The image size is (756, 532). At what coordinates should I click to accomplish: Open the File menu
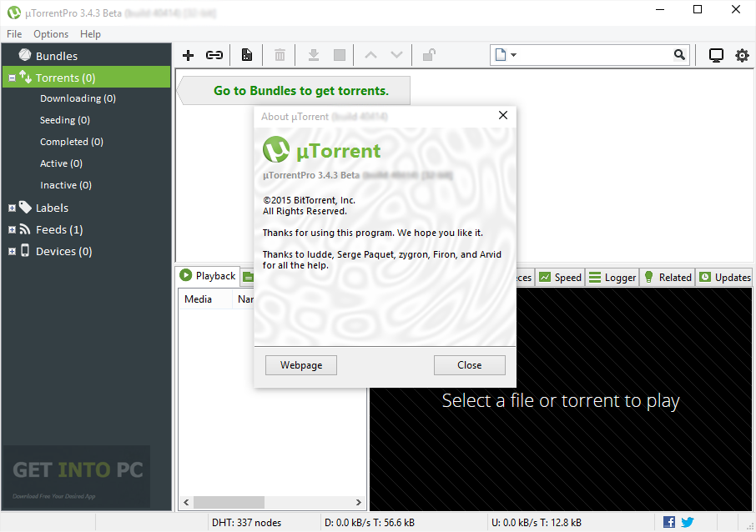pos(14,34)
